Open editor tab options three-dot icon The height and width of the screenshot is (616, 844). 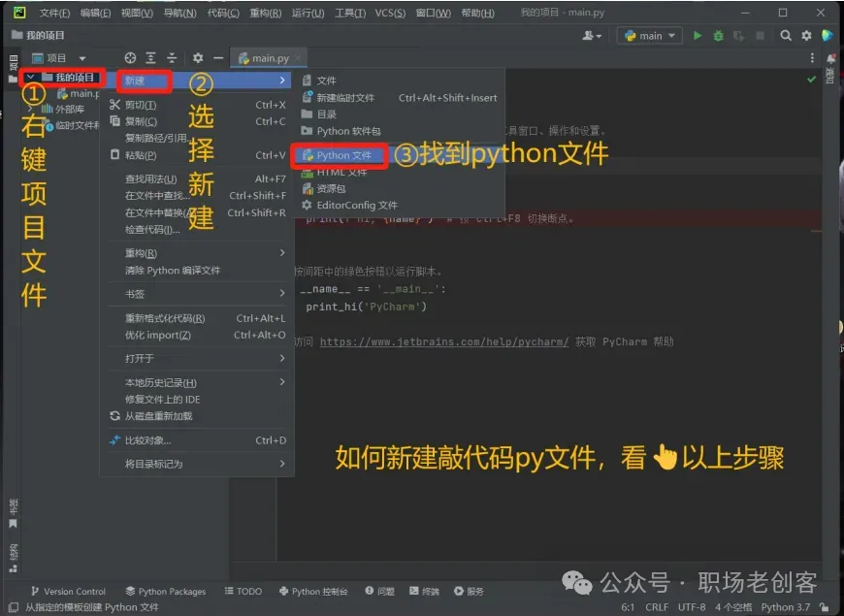click(812, 57)
